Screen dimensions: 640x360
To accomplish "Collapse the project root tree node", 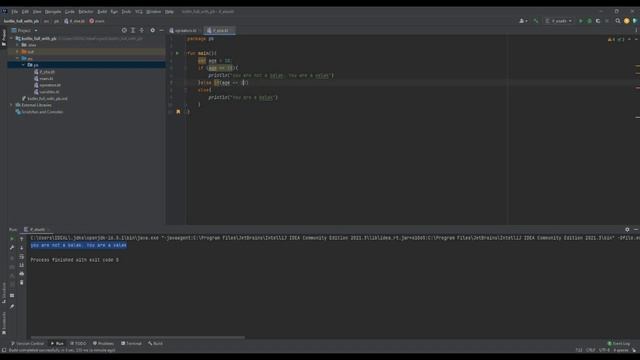I will tap(11, 38).
